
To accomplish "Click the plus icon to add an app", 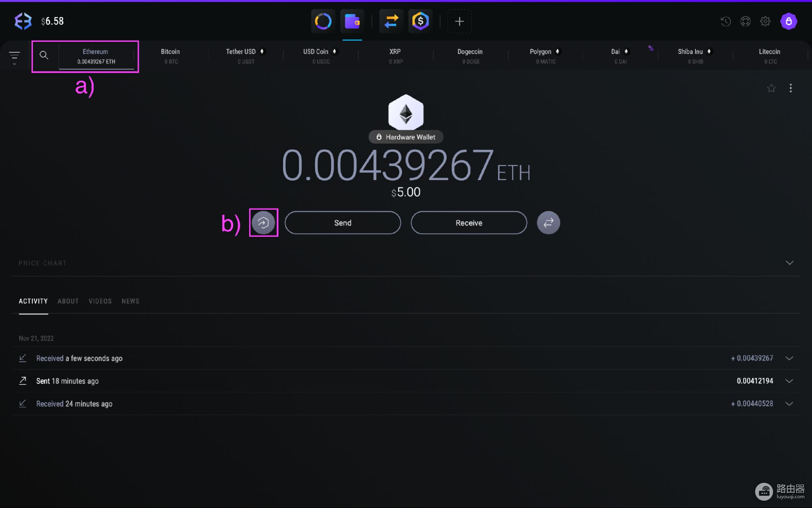I will pos(459,21).
